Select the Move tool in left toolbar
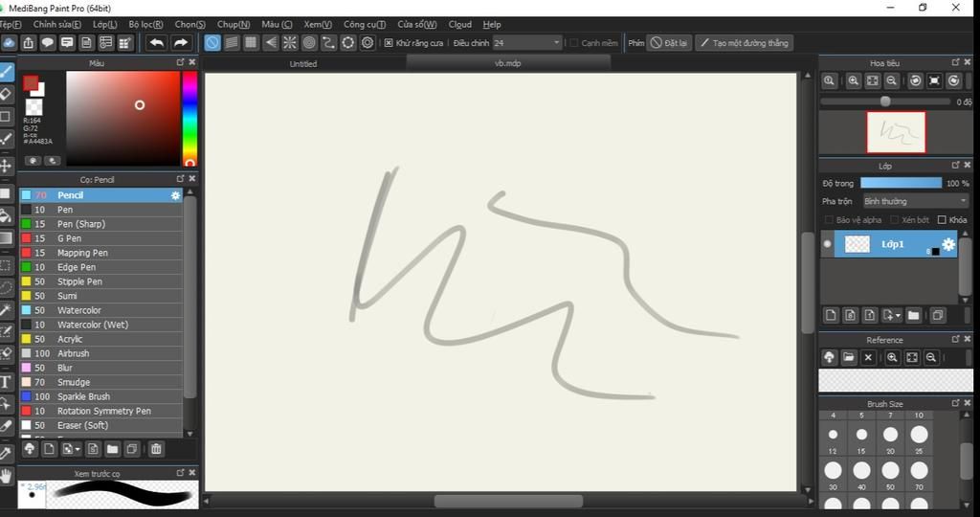Image resolution: width=980 pixels, height=517 pixels. pyautogui.click(x=7, y=166)
